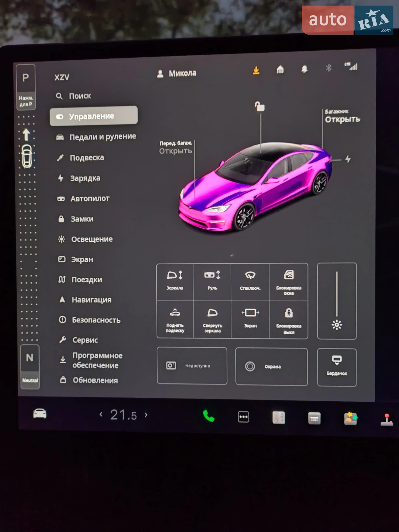
Task: Tap the Недоступно dashcam tile
Action: click(x=192, y=366)
